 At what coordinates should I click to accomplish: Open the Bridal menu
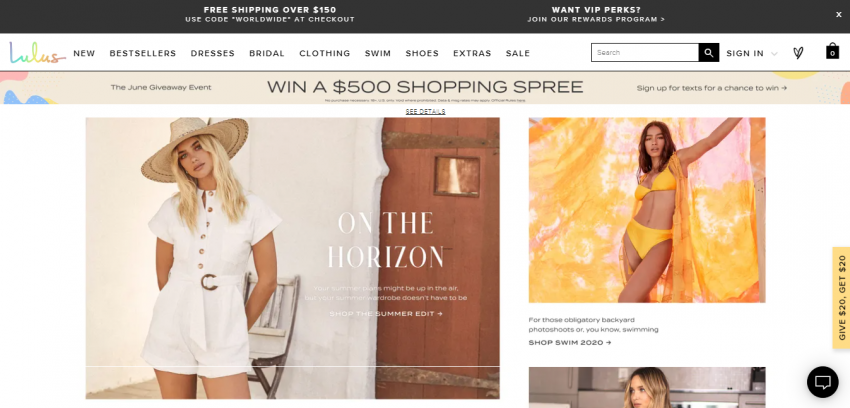(267, 53)
